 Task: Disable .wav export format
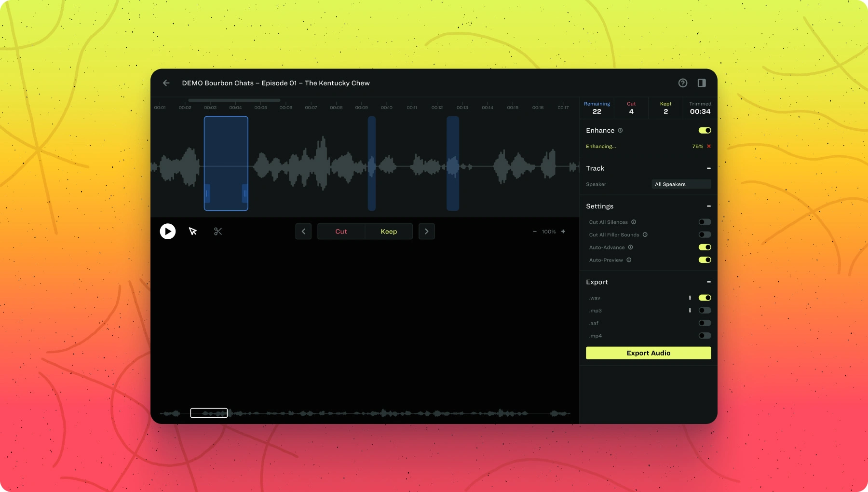point(705,298)
